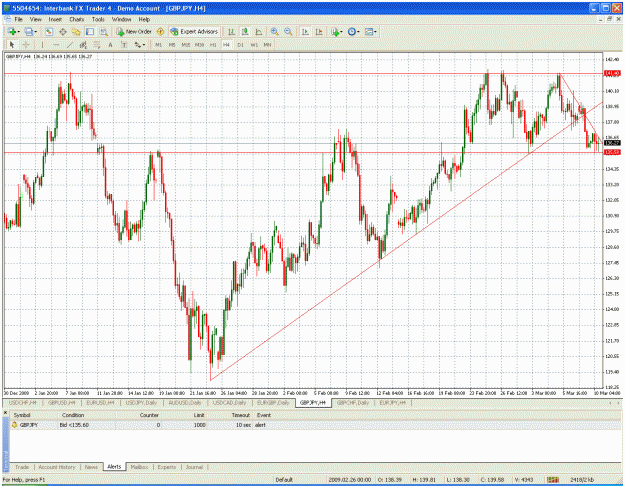The image size is (625, 486).
Task: Select the M30 timeframe button
Action: [x=199, y=45]
